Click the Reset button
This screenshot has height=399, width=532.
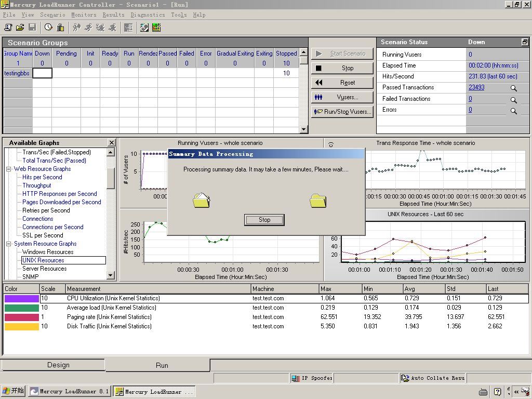click(342, 83)
